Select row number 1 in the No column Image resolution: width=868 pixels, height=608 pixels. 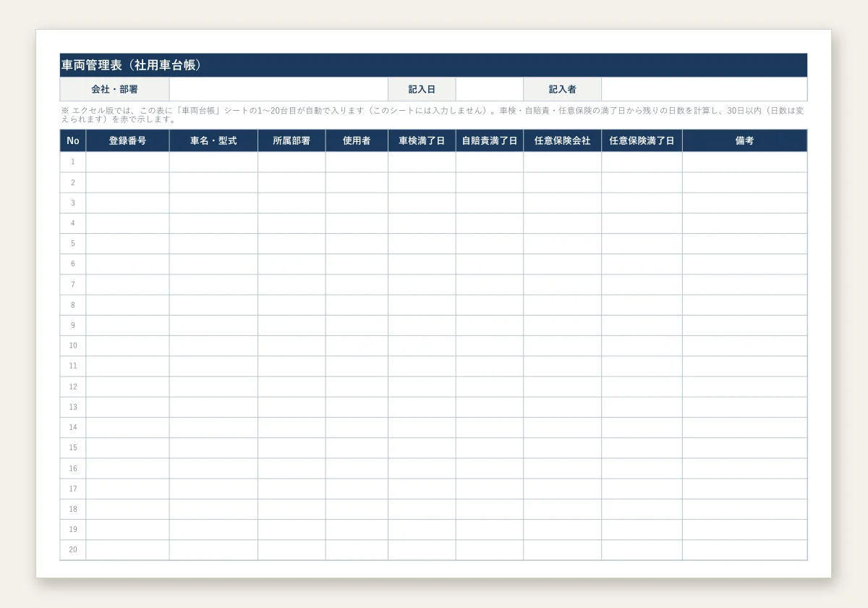point(73,162)
